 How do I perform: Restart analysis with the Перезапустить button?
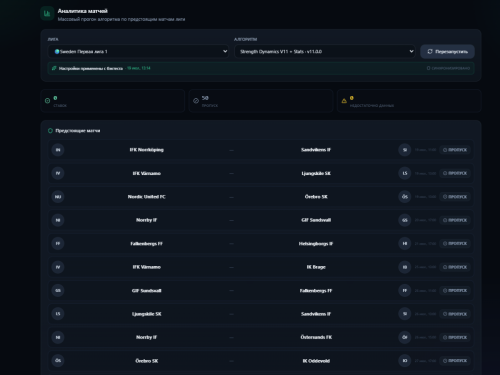click(x=447, y=51)
